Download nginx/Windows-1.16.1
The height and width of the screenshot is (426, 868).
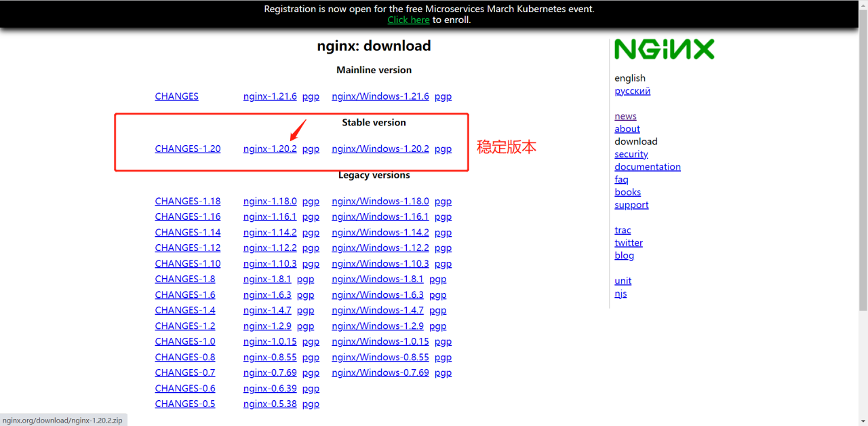(x=380, y=216)
